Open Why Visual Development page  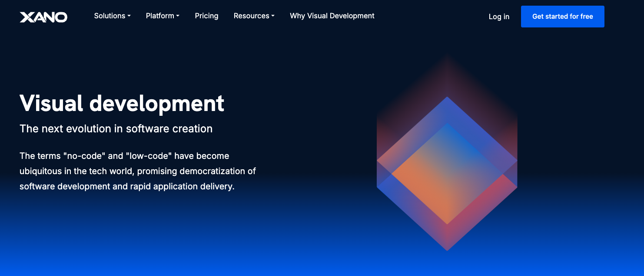click(x=332, y=16)
